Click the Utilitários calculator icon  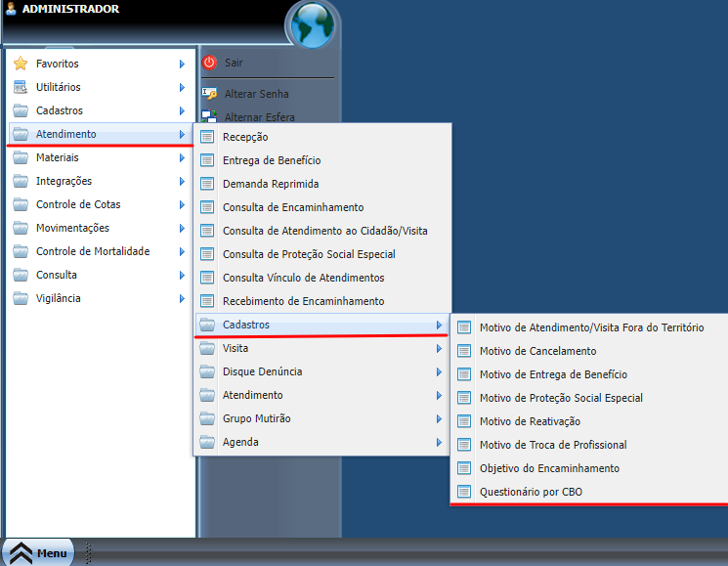[x=21, y=87]
